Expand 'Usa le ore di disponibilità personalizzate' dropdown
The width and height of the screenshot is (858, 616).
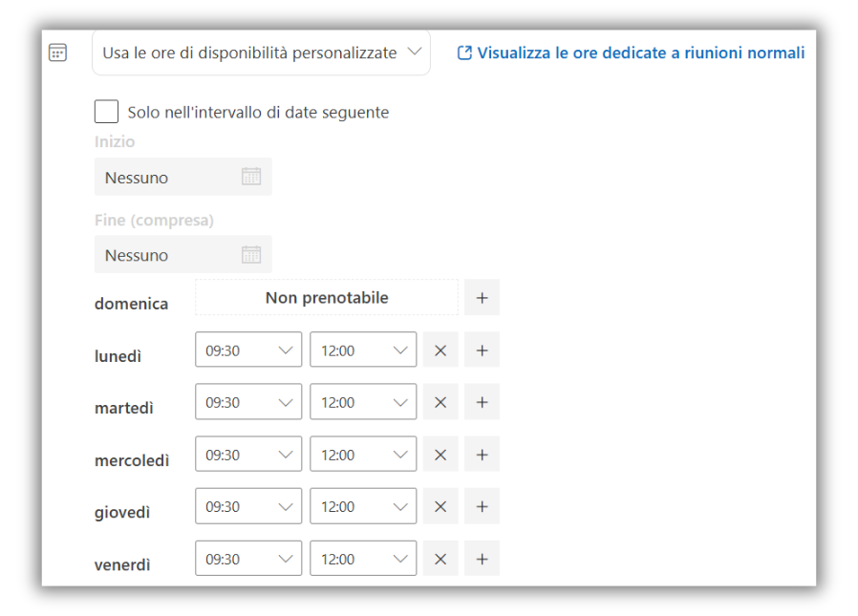click(x=261, y=53)
